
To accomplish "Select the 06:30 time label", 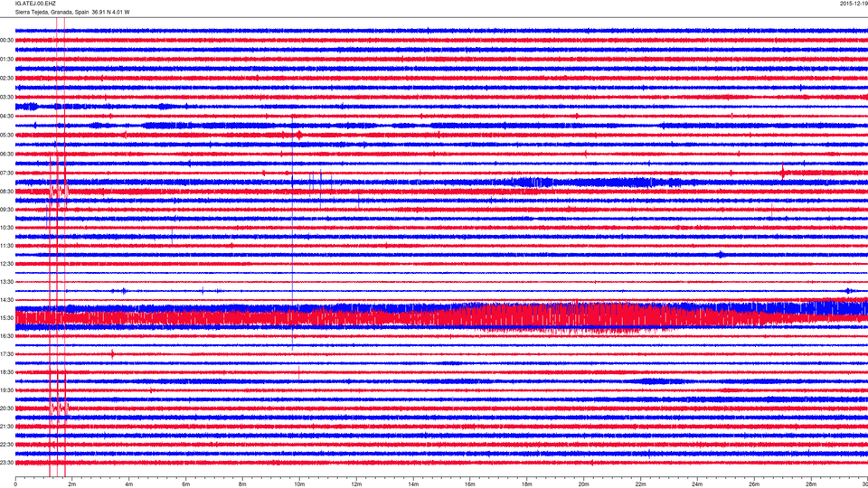I will pos(6,155).
